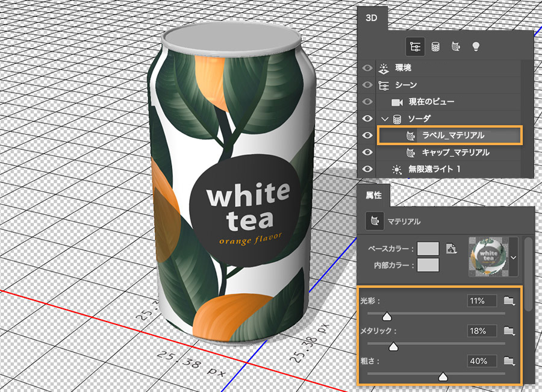The height and width of the screenshot is (392, 542).
Task: Toggle visibility of 現在のビュー row
Action: pos(367,102)
